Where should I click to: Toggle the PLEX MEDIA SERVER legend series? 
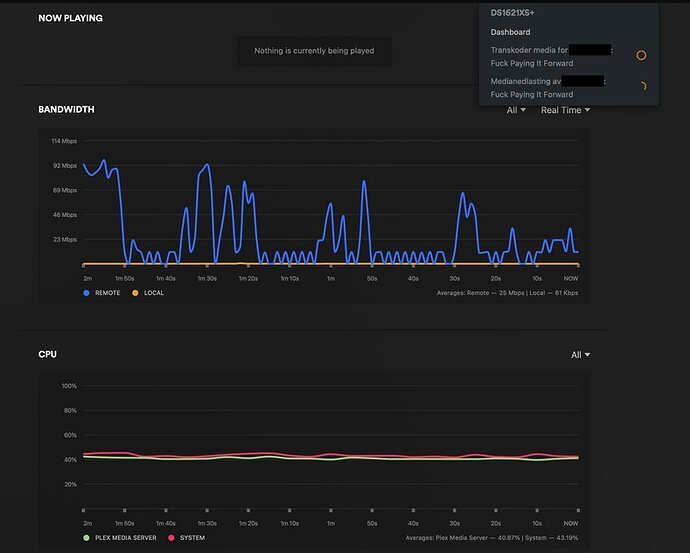[120, 538]
